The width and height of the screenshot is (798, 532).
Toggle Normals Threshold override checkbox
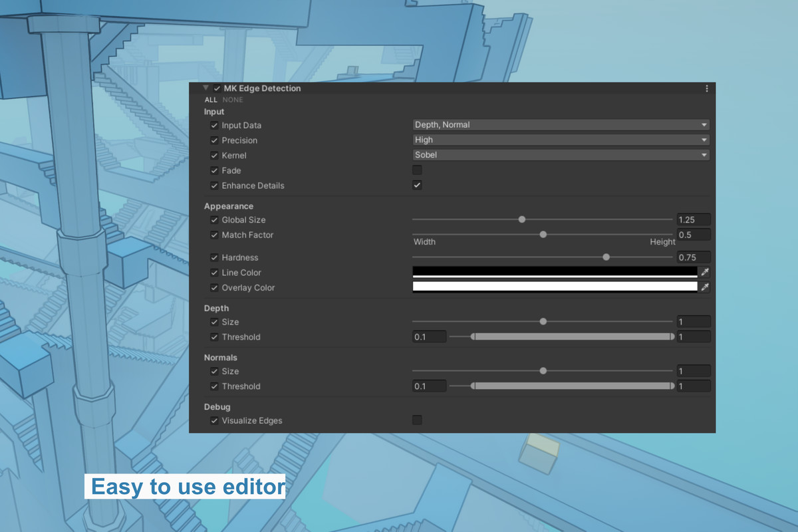pyautogui.click(x=214, y=386)
